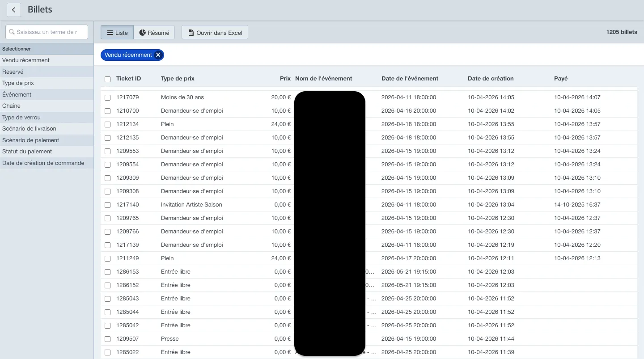
Task: Check the box for ticket 1286153
Action: 107,272
